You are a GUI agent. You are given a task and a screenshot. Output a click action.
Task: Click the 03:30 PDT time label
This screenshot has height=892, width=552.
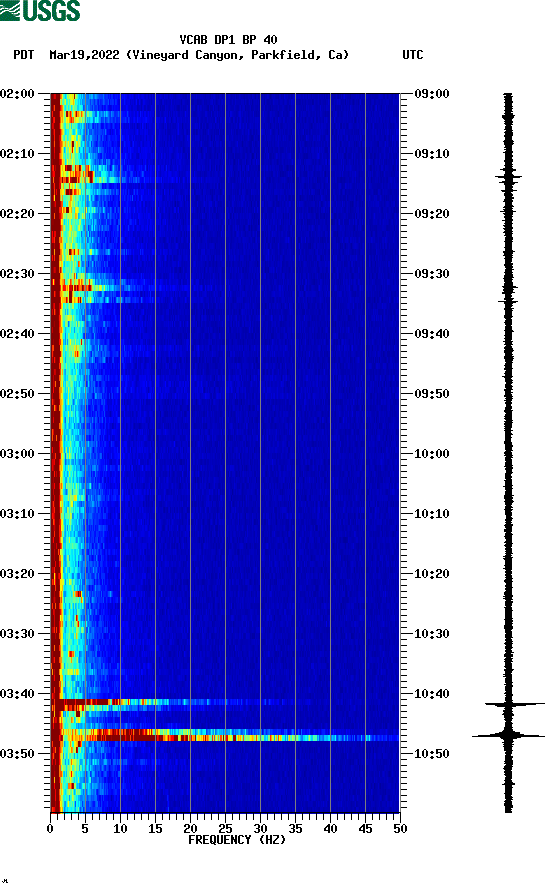point(17,634)
